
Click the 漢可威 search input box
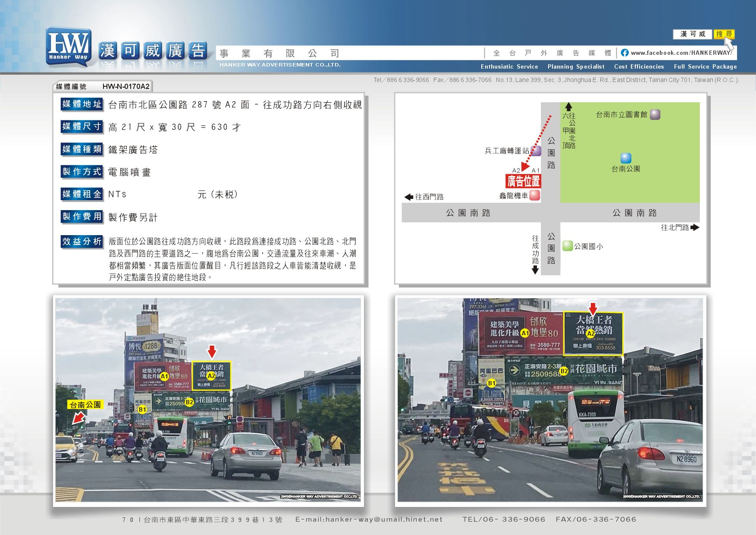(x=693, y=34)
